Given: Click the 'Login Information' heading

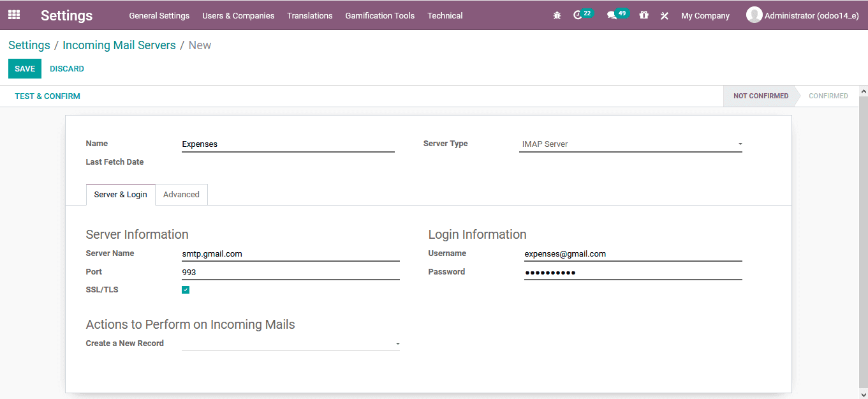Looking at the screenshot, I should [478, 234].
